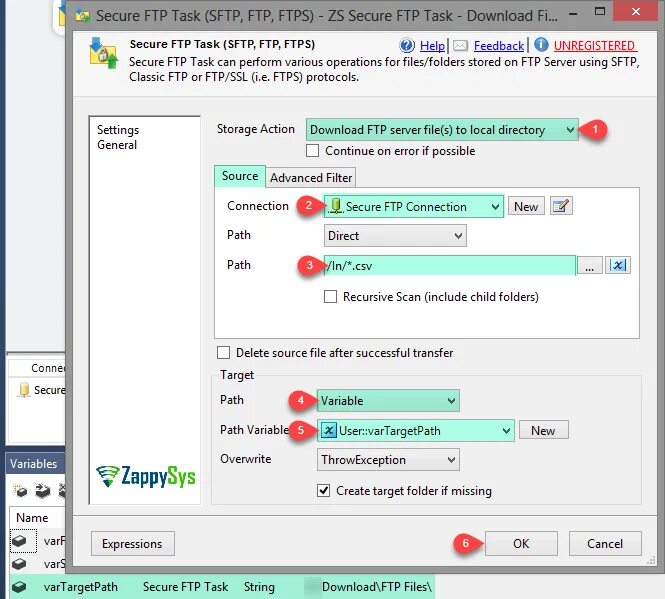Click the UNREGISTERED link
Viewport: 665px width, 599px height.
click(594, 45)
